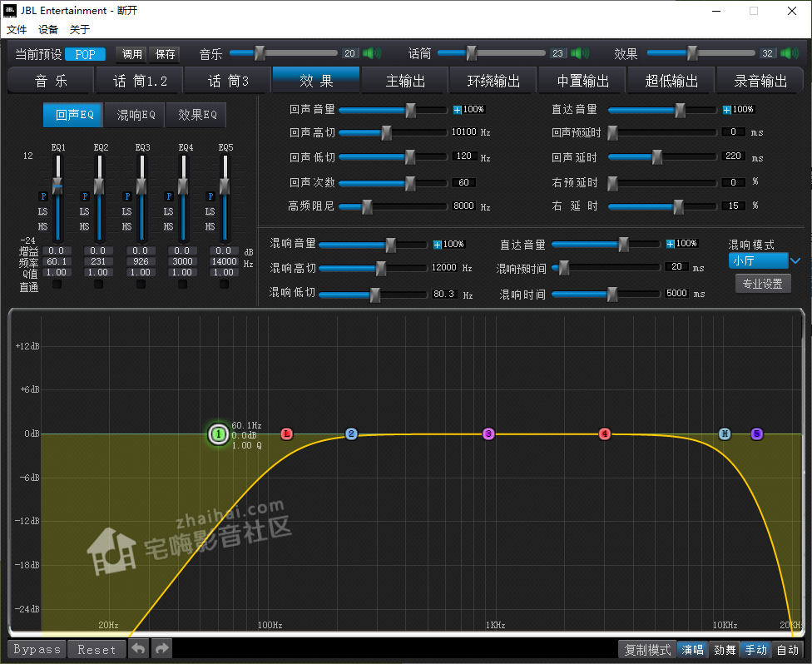Click the 混响低切 value field 80.3
The height and width of the screenshot is (664, 812).
[x=444, y=295]
